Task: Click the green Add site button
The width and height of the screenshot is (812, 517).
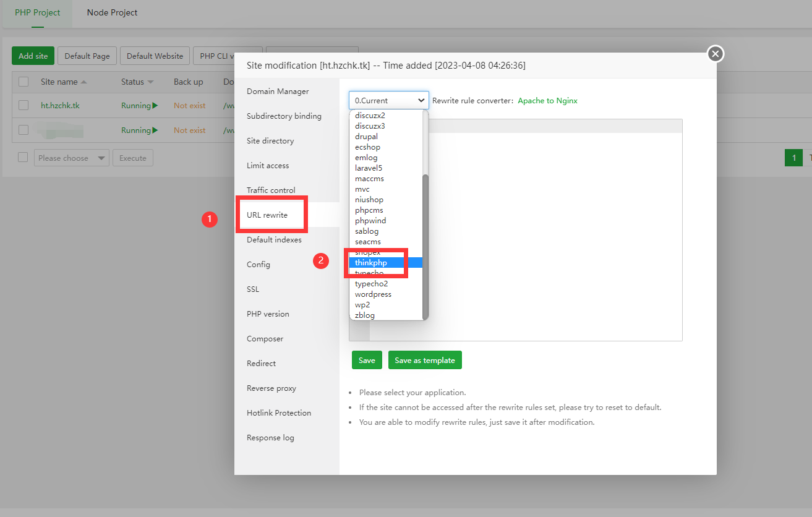Action: pos(33,56)
